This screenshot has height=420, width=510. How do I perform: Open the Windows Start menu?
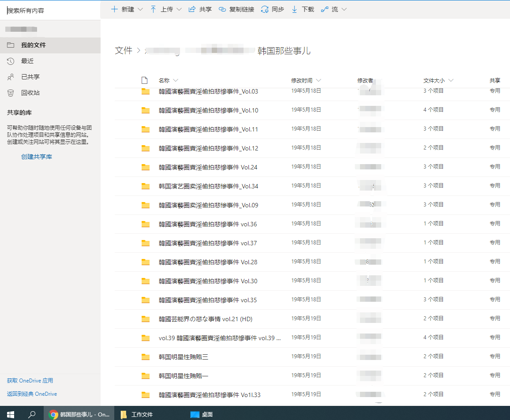[11, 414]
